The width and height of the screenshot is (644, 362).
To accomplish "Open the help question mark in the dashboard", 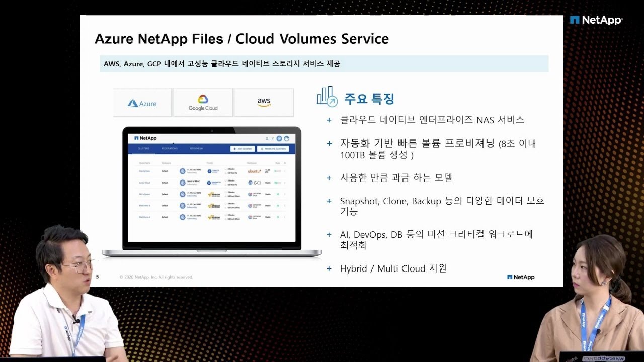I will (273, 138).
